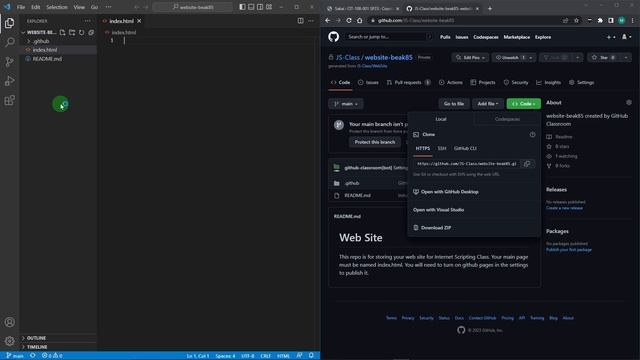Screen dimensions: 640x360
Task: Click Synchronize Changes icon in status bar
Action: click(x=33, y=356)
